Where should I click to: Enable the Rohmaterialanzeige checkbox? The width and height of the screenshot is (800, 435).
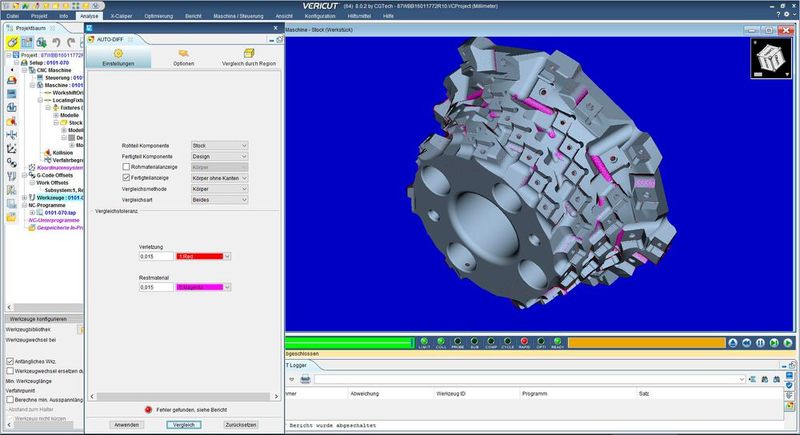tap(126, 167)
